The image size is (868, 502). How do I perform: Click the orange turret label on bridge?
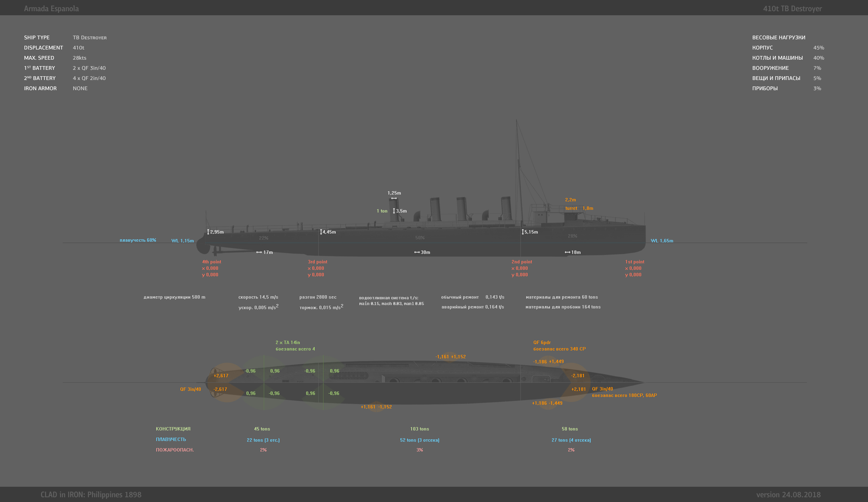(571, 208)
